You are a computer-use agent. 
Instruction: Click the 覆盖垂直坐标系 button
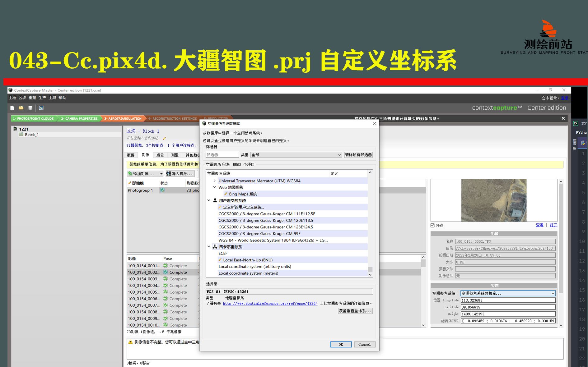355,311
